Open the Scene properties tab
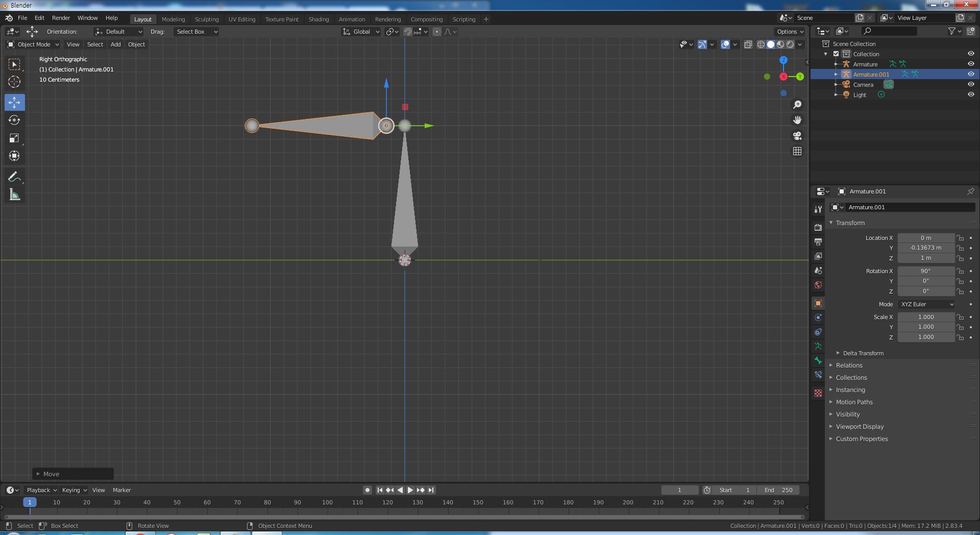 tap(818, 270)
